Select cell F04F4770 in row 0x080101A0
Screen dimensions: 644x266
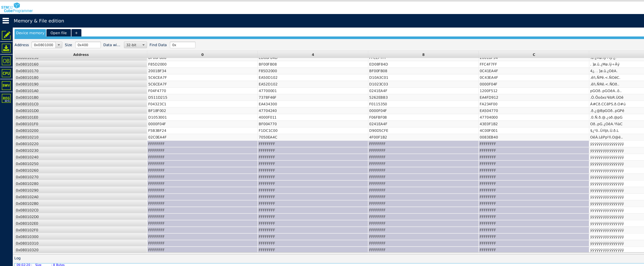tap(202, 91)
